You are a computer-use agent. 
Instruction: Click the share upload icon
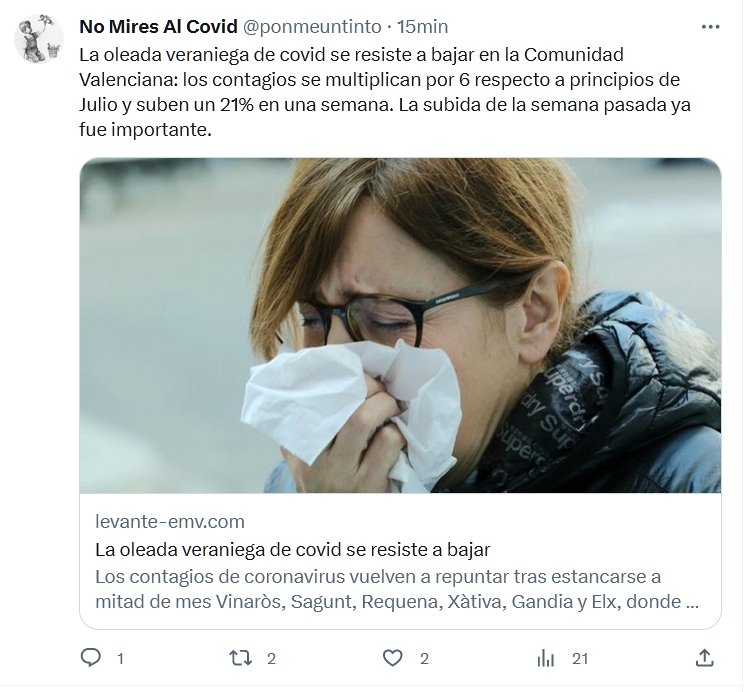coord(704,658)
